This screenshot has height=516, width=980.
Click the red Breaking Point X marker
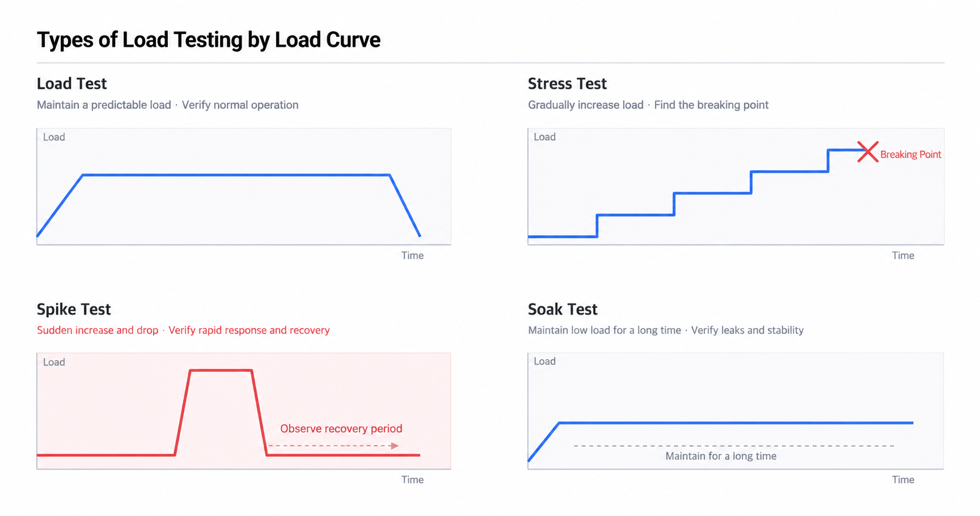coord(867,152)
